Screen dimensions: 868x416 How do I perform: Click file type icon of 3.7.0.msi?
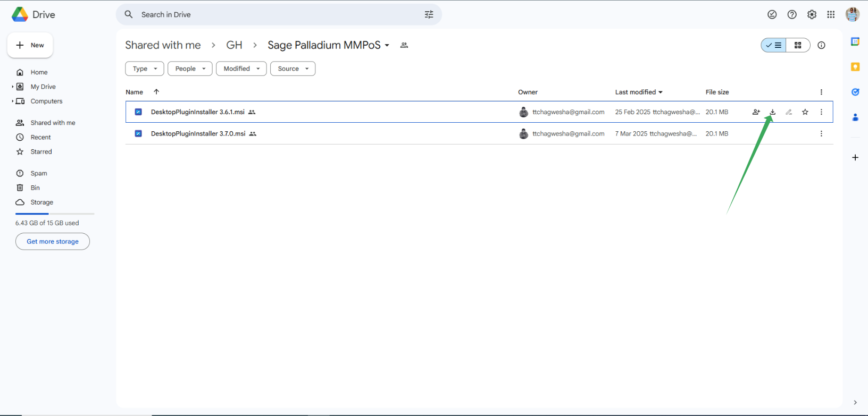tap(138, 134)
